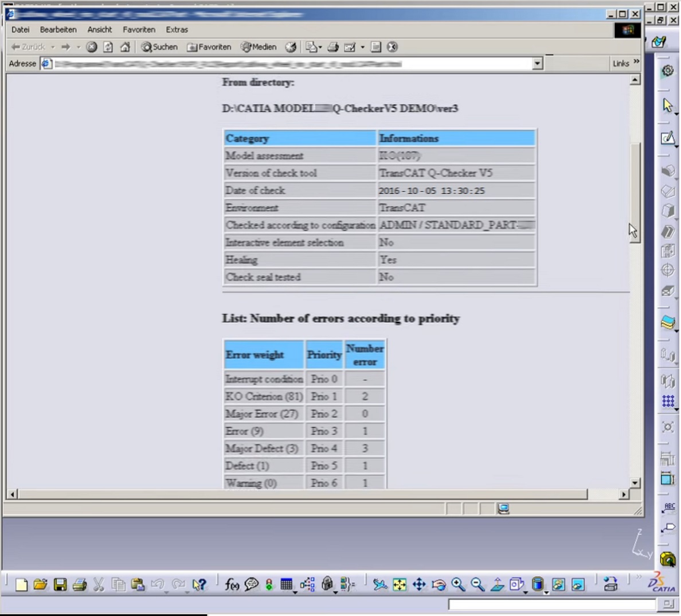The width and height of the screenshot is (681, 616).
Task: Open the Datei menu
Action: [x=21, y=30]
